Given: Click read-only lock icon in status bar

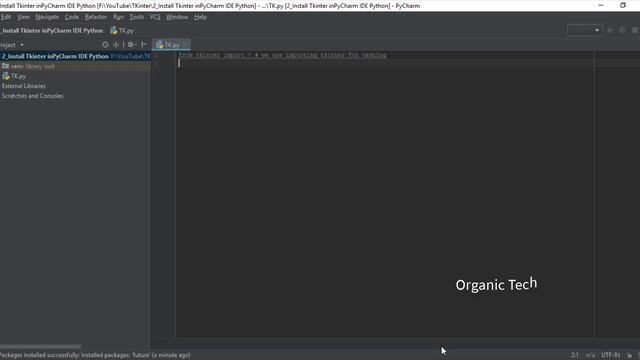Looking at the screenshot, I should [629, 355].
